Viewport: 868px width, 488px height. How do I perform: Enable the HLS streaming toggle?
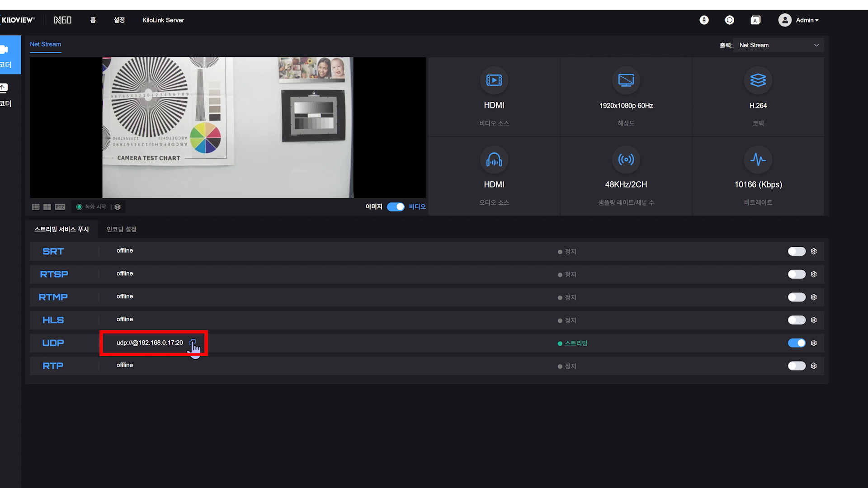[797, 320]
